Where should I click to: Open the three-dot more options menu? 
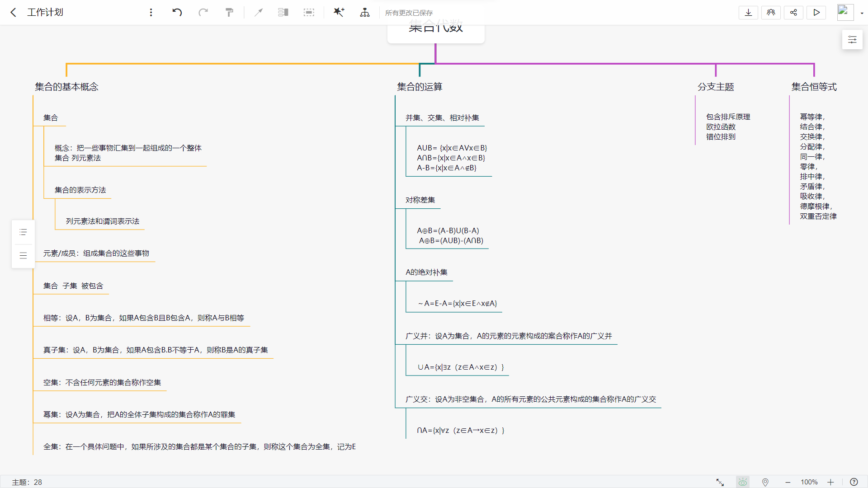pyautogui.click(x=151, y=12)
